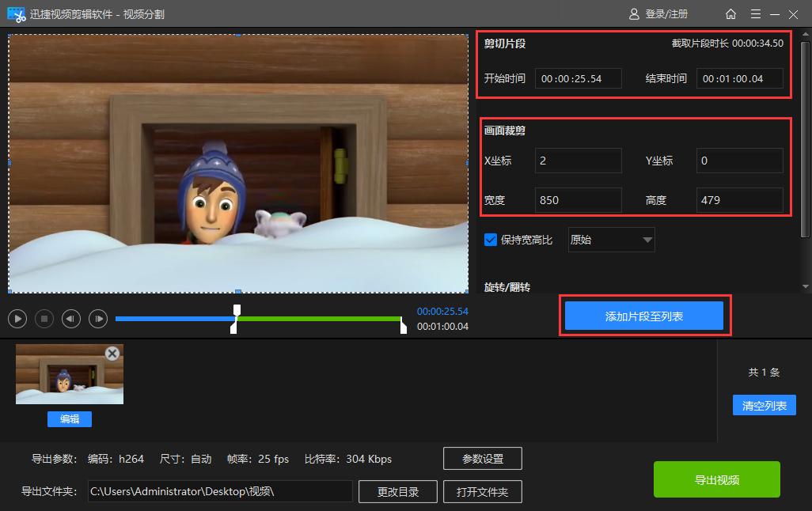Click the 清空列表 button
The width and height of the screenshot is (812, 511).
click(x=764, y=404)
